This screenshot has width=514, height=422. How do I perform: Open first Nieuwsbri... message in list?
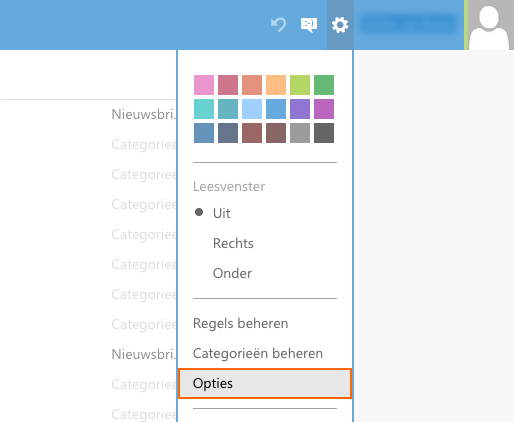click(x=144, y=114)
